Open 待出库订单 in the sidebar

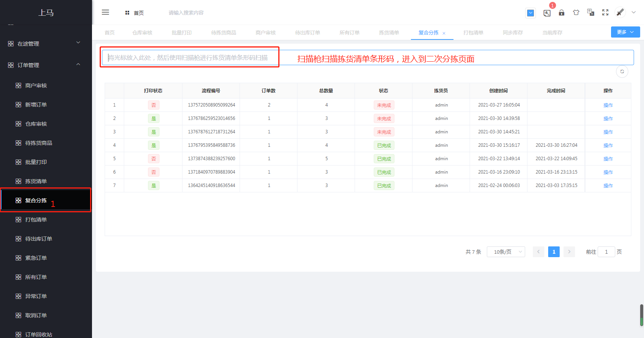coord(46,239)
